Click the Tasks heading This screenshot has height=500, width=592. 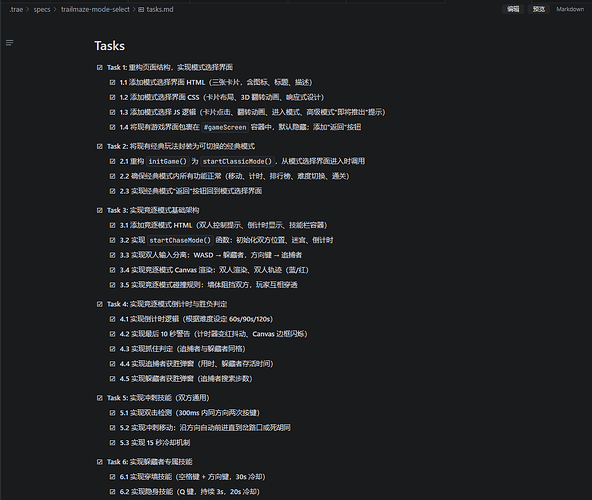pos(109,46)
